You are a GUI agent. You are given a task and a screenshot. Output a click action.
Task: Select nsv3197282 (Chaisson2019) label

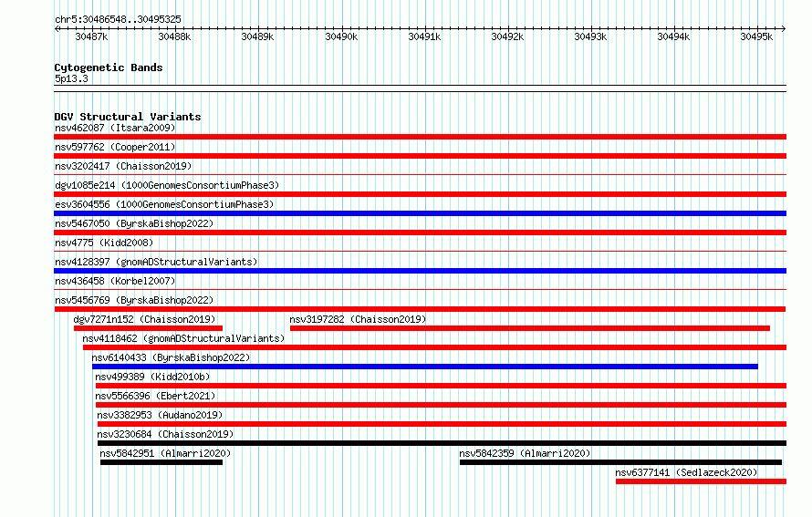click(x=358, y=319)
